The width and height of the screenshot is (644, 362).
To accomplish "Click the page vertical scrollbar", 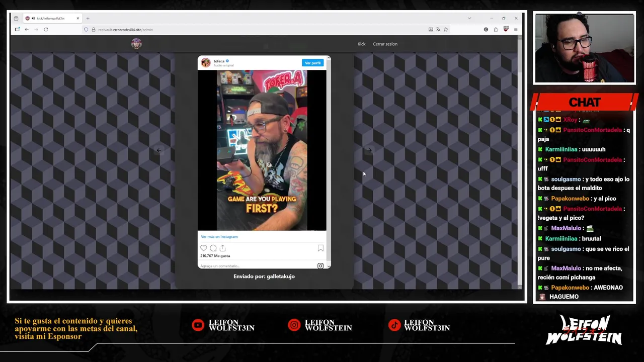I will (x=520, y=161).
